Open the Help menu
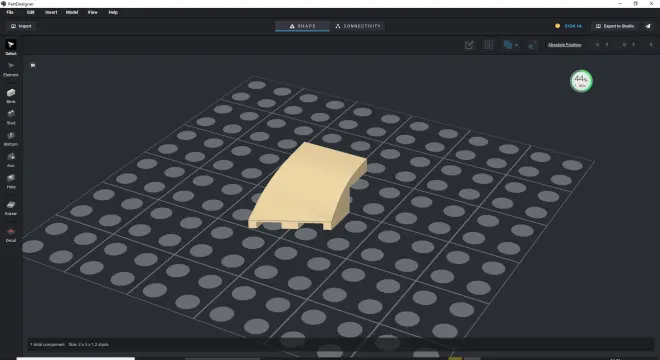Screen dimensions: 660x360 pos(113,12)
